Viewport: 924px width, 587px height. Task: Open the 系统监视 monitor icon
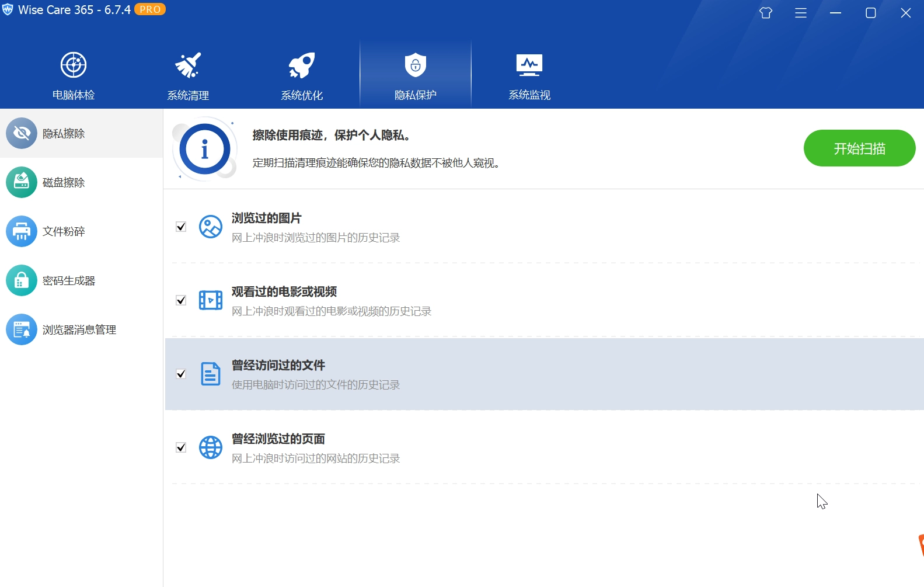pos(529,65)
